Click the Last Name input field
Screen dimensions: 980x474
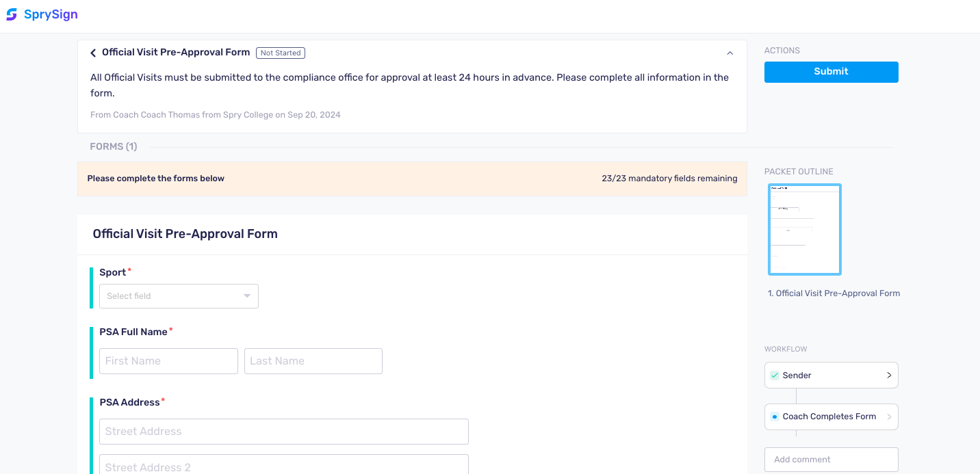click(x=313, y=361)
